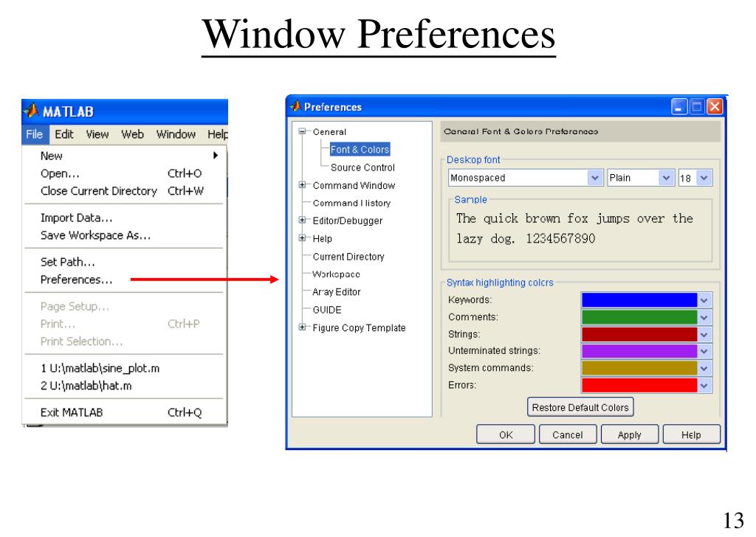Image resolution: width=756 pixels, height=537 pixels.
Task: Choose Exit MATLAB menu item
Action: click(124, 413)
